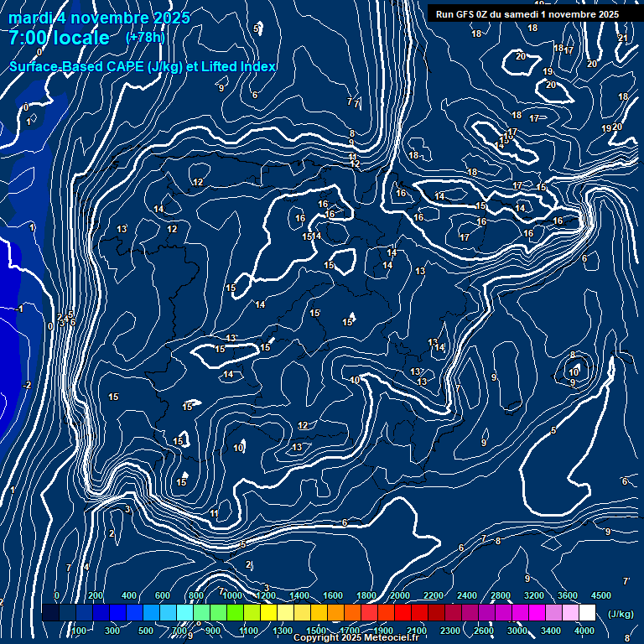Select the dark red 2200–2300 legend swatch
Viewport: 644px width, 644px height.
(437, 612)
